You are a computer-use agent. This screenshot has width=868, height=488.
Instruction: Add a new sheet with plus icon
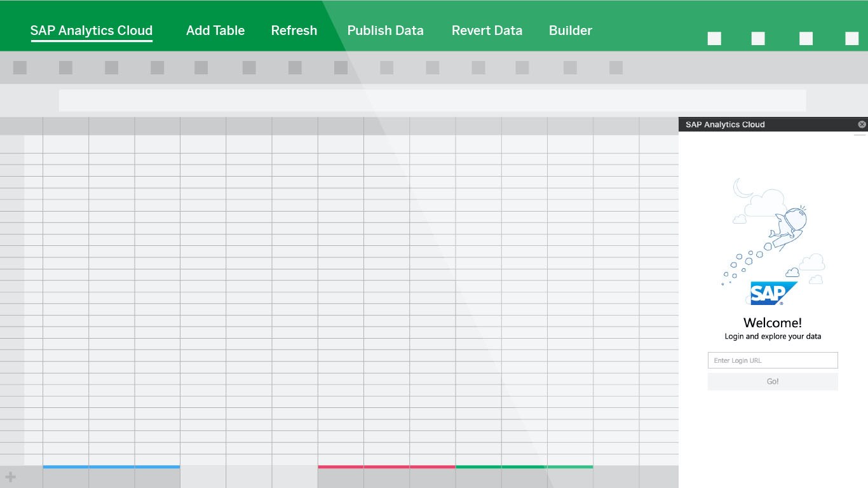pyautogui.click(x=10, y=477)
